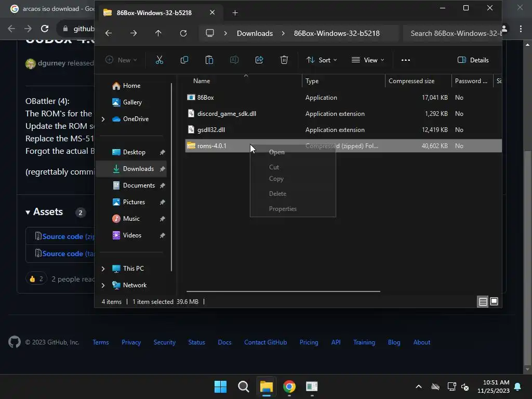Click the Rename icon in toolbar
The image size is (532, 399).
click(x=234, y=60)
